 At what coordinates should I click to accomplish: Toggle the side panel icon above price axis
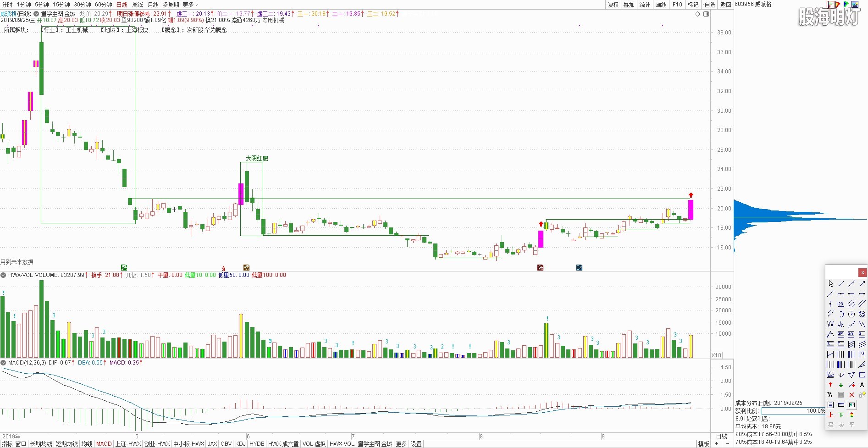coord(706,14)
